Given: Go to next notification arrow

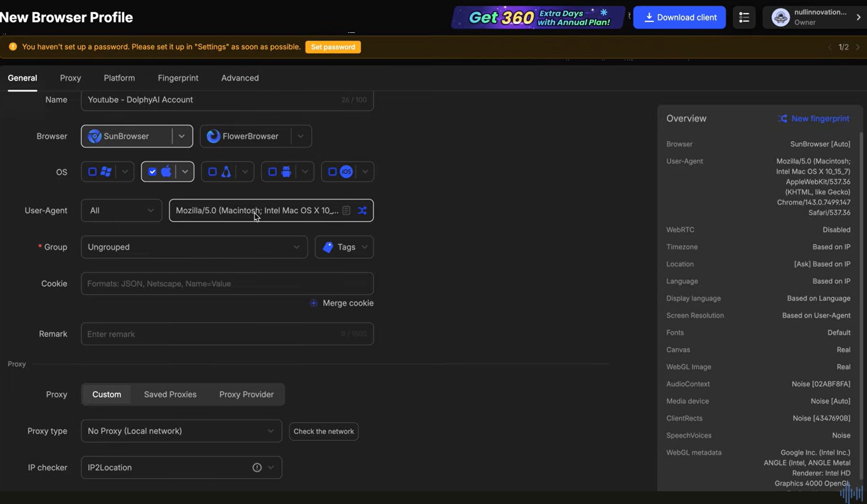Looking at the screenshot, I should pyautogui.click(x=857, y=47).
